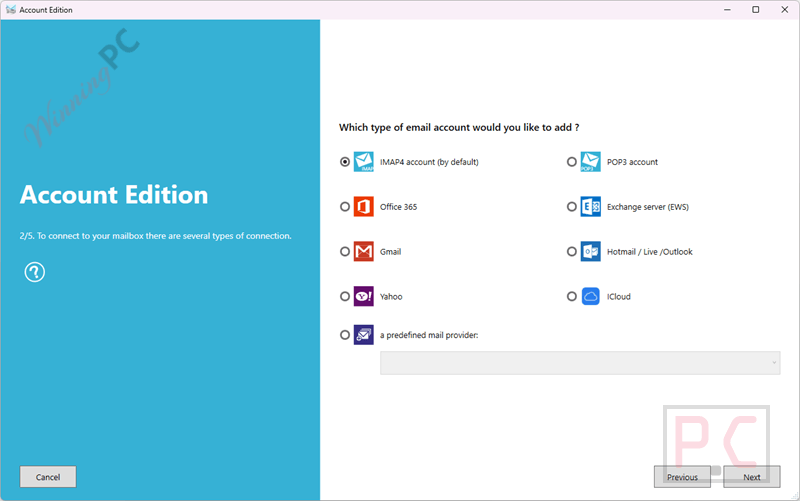The image size is (800, 501).
Task: Click the 'IMAP4 account (by default)' label
Action: 429,162
